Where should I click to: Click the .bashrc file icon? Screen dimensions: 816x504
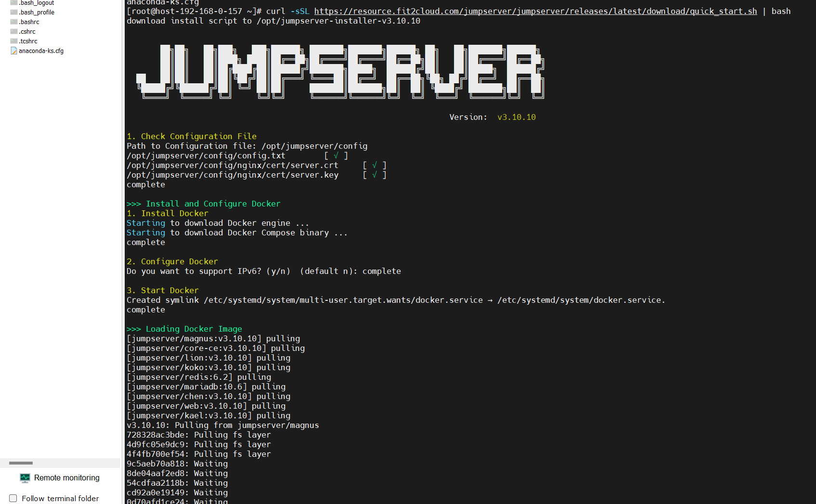[14, 22]
